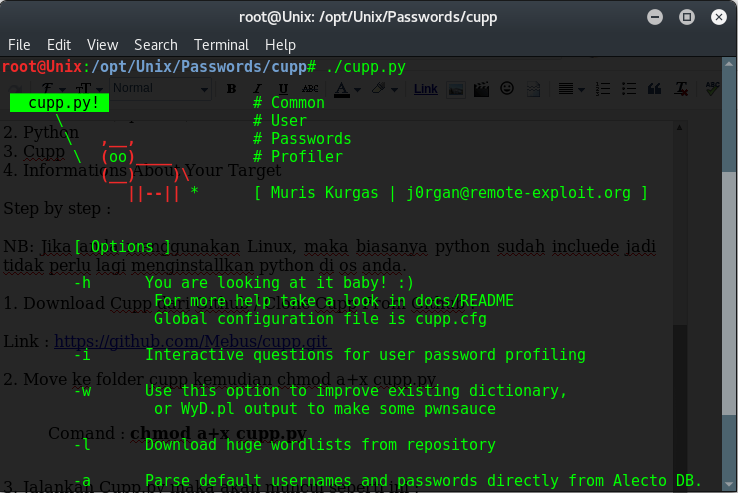Screen dimensions: 738x493
Task: Click the '-i' option text
Action: pyautogui.click(x=83, y=355)
